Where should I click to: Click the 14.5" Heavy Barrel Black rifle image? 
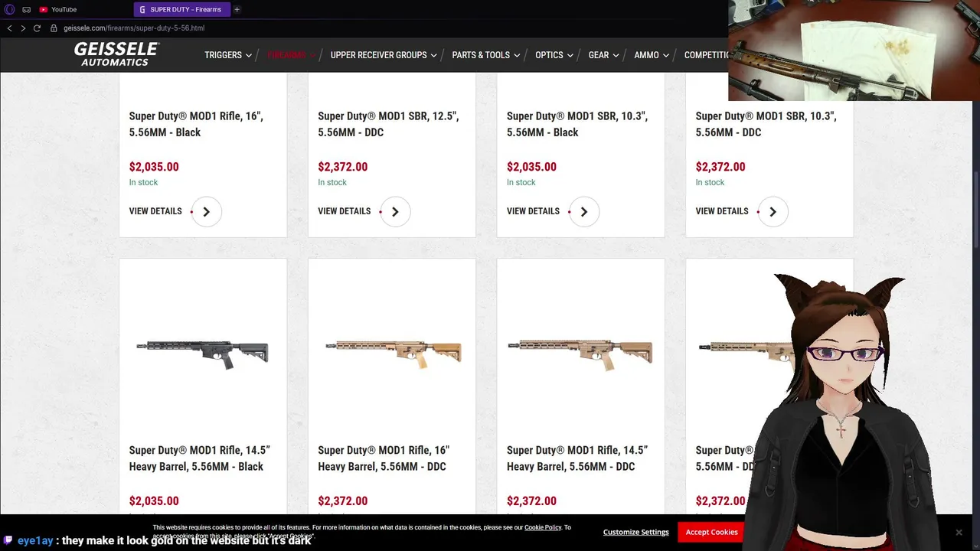click(203, 354)
